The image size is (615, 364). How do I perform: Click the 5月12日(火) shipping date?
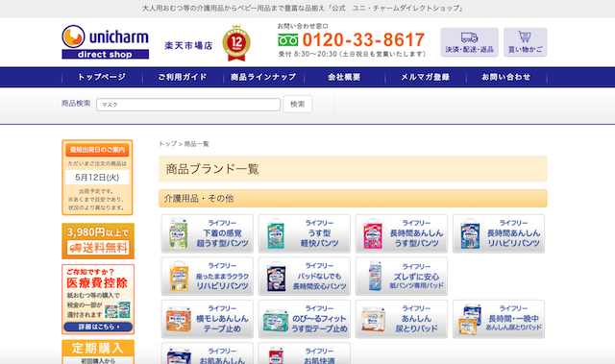[x=97, y=178]
